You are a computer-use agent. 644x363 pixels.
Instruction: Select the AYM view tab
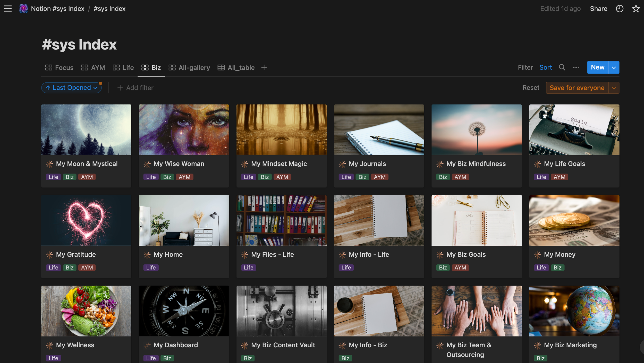pyautogui.click(x=93, y=67)
